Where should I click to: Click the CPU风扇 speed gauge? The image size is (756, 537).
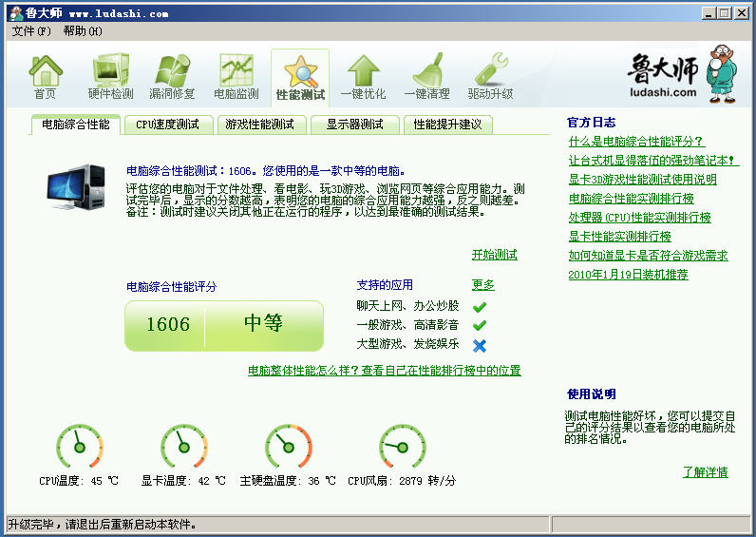point(402,447)
